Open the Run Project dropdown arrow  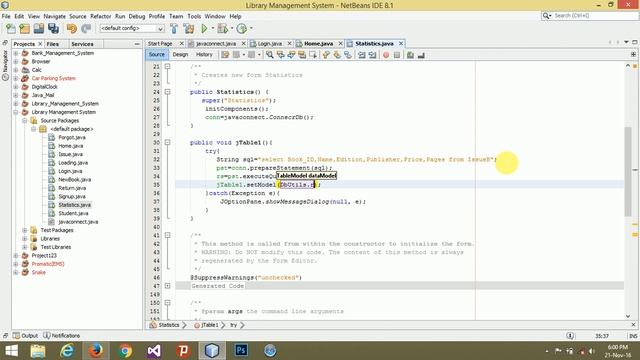[x=212, y=29]
